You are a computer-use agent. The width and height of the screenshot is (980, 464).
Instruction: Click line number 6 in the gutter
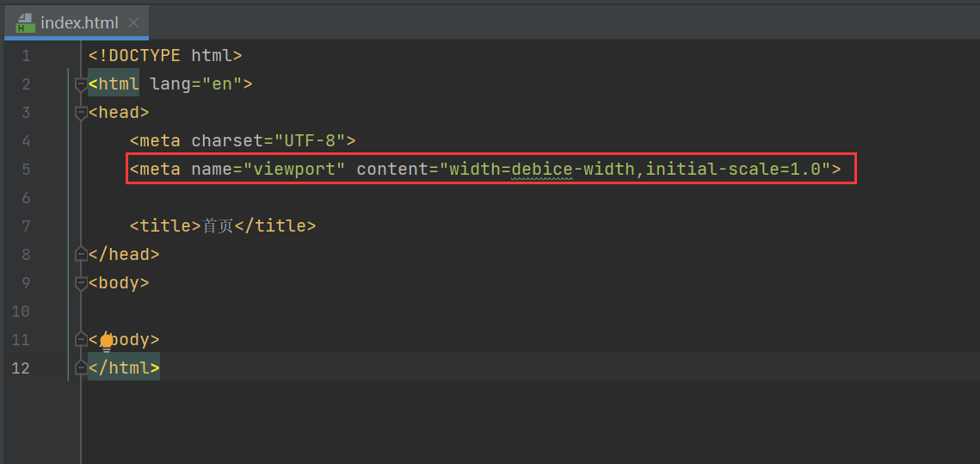[x=26, y=198]
